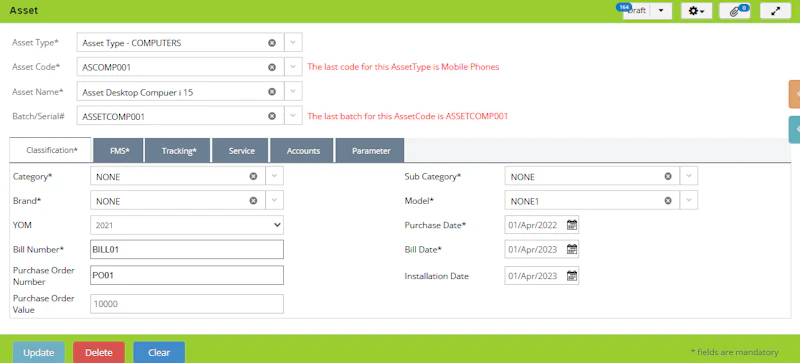Switch to the Service tab

[x=241, y=151]
